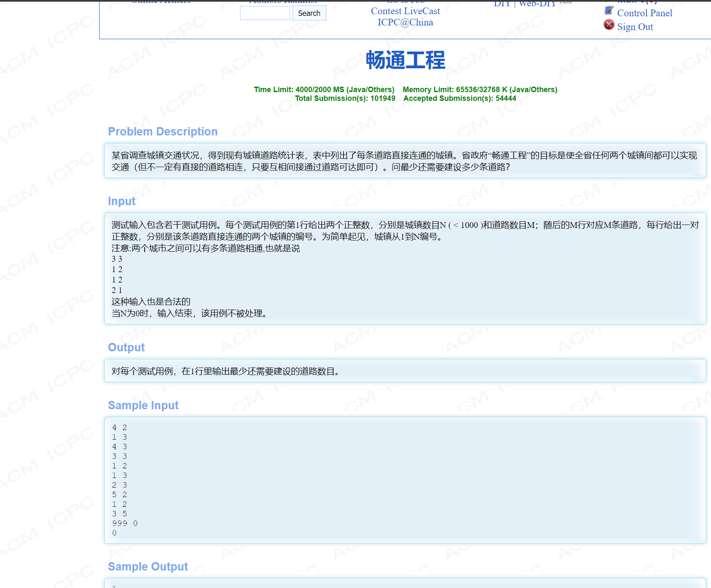Click the red Sign Out icon

point(609,25)
